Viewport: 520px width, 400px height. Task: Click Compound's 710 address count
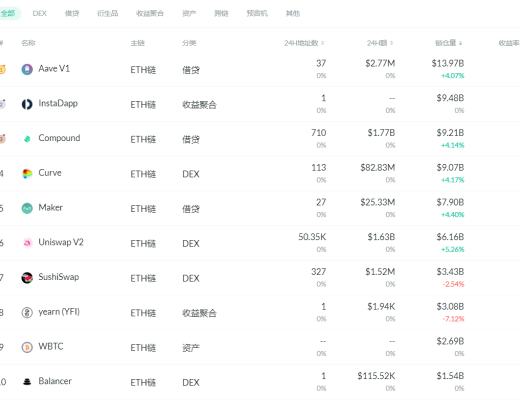pos(319,133)
